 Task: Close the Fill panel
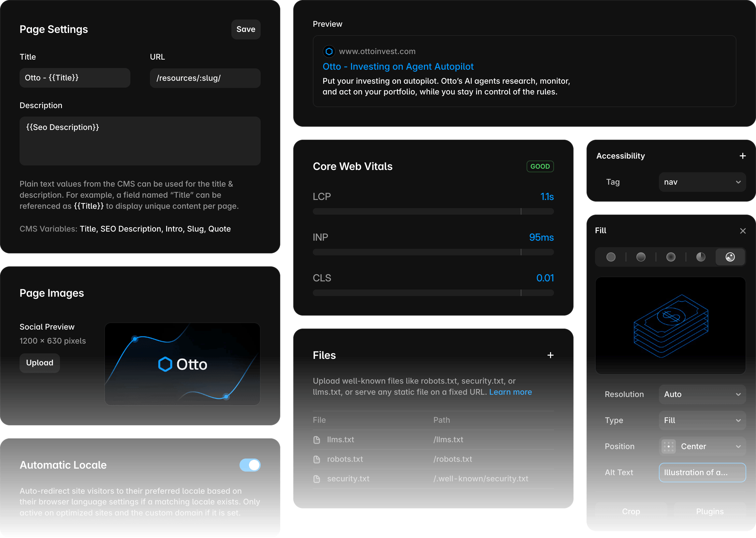click(742, 231)
